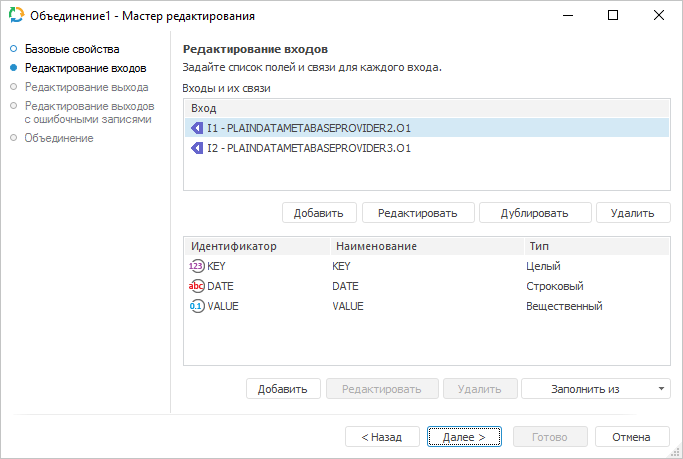
Task: Open 'Редактирование входов' wizard page
Action: pos(85,68)
